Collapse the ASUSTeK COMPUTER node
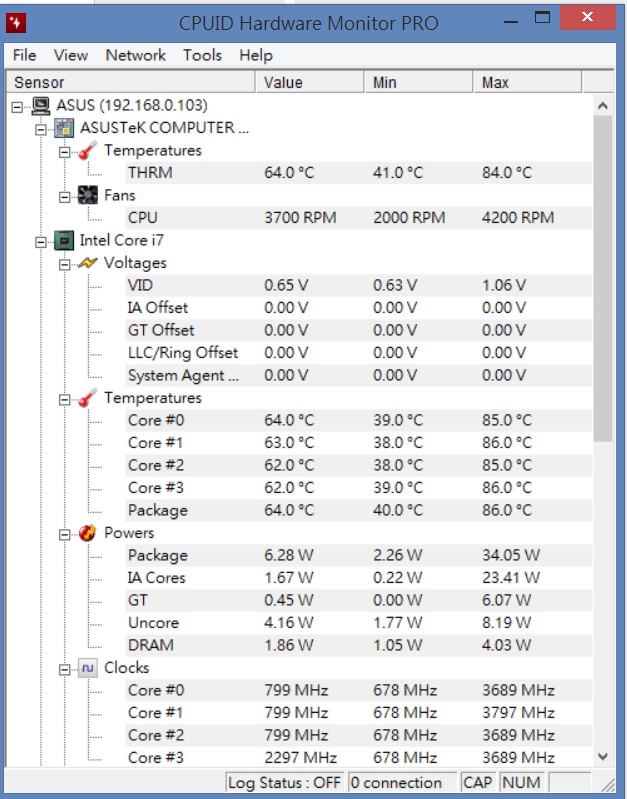 pyautogui.click(x=41, y=130)
